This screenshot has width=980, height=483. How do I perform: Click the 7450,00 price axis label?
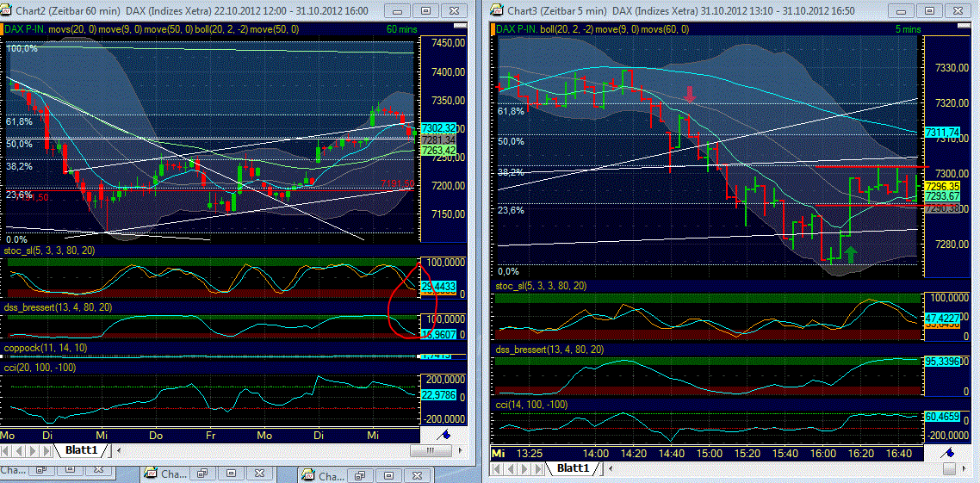pyautogui.click(x=448, y=42)
